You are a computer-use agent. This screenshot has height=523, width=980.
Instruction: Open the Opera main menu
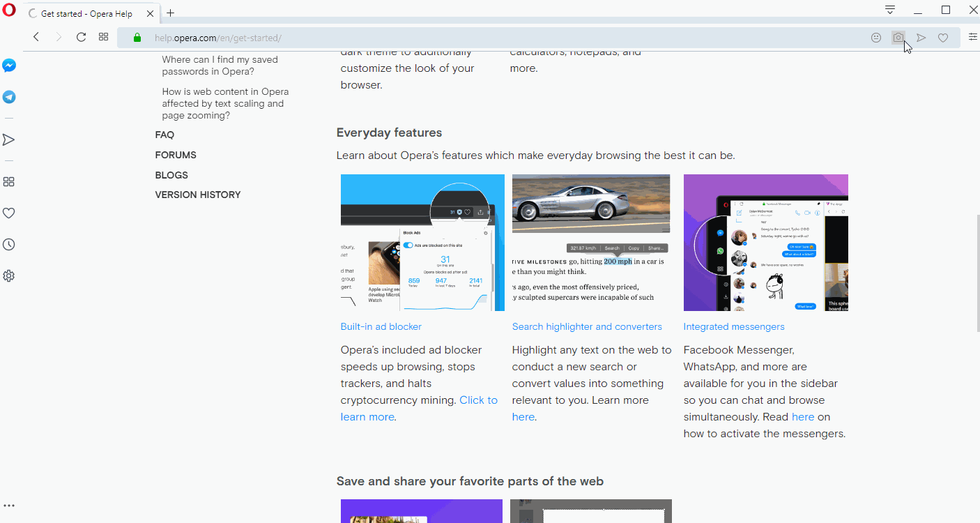9,10
